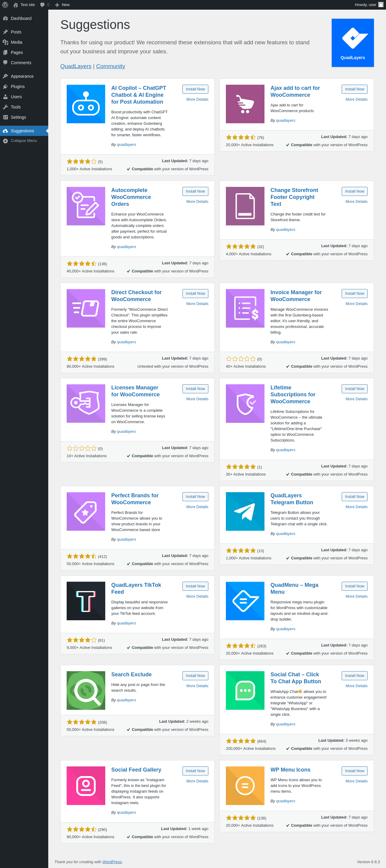Open the Howdy, user account menu
Viewport: 386px width, 868px height.
[368, 5]
